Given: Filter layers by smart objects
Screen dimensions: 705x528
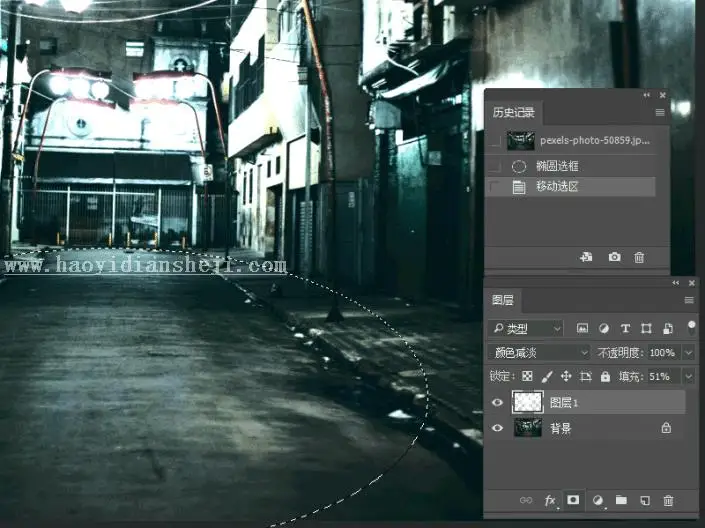Looking at the screenshot, I should click(668, 329).
